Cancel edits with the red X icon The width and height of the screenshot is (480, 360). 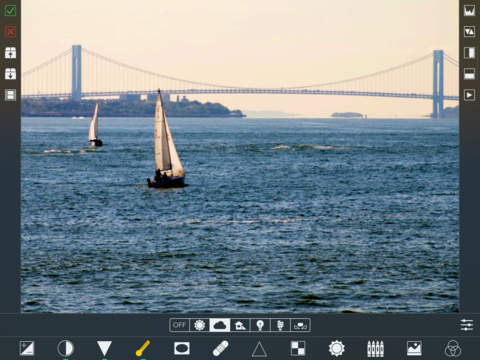(x=10, y=32)
